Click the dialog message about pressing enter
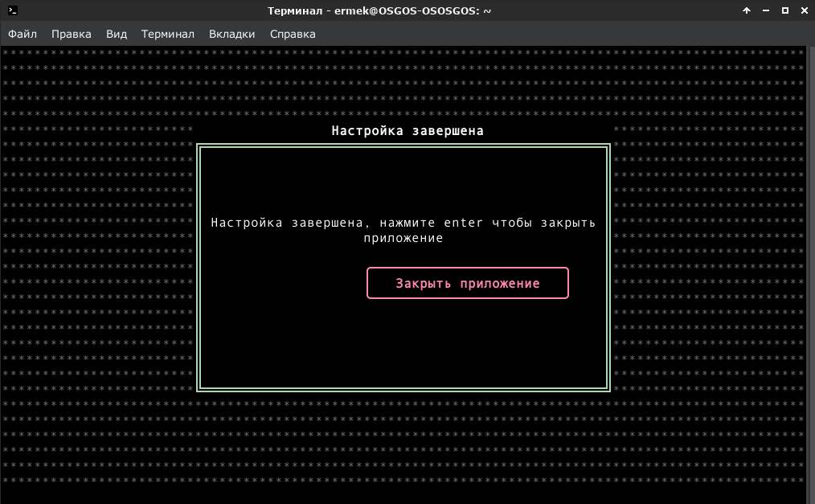Screen dimensions: 815x504 [x=403, y=230]
